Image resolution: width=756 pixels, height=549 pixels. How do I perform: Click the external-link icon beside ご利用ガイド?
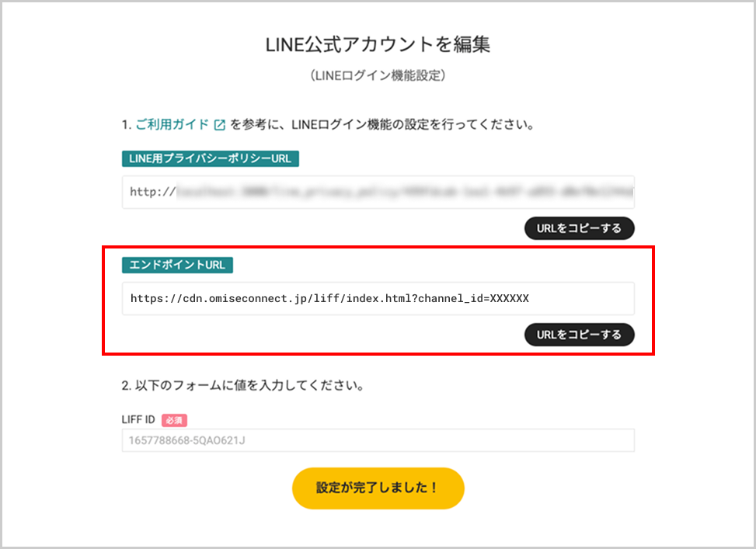[220, 125]
